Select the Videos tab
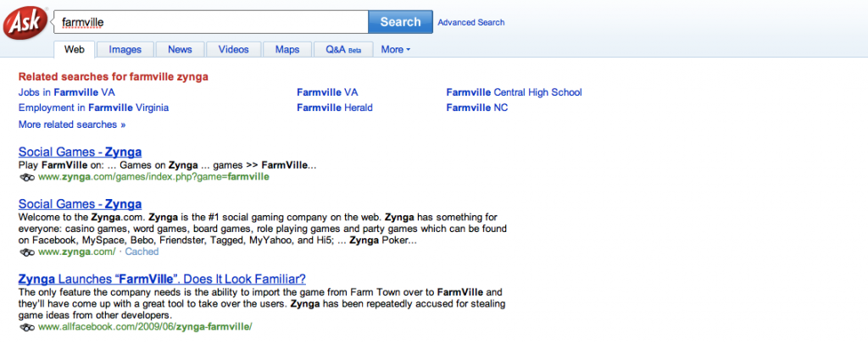Screen dimensions: 868x343 (x=233, y=50)
